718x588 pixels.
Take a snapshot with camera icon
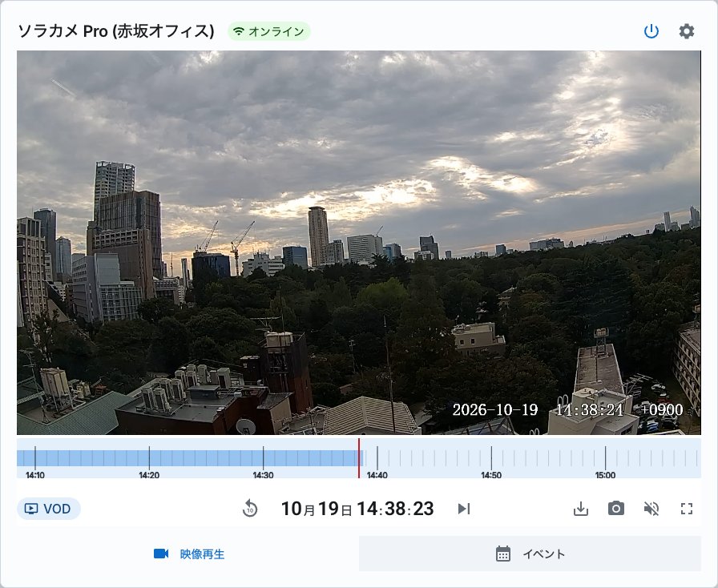pyautogui.click(x=616, y=509)
